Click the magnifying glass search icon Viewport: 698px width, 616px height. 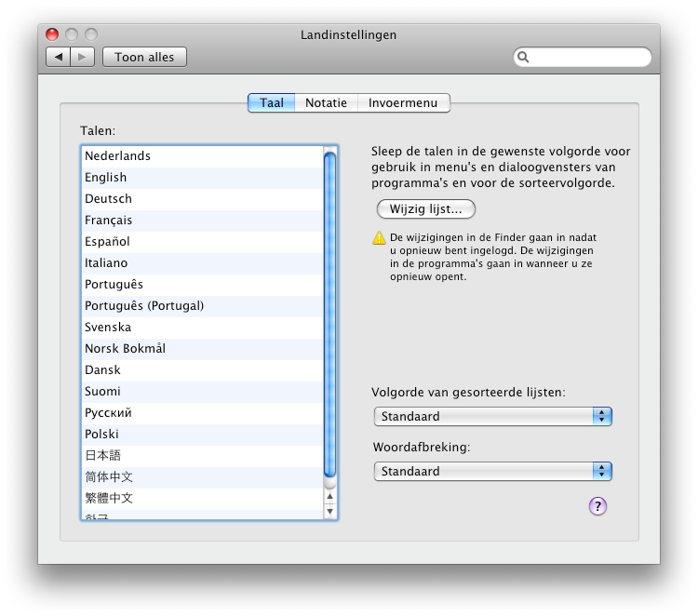(523, 57)
